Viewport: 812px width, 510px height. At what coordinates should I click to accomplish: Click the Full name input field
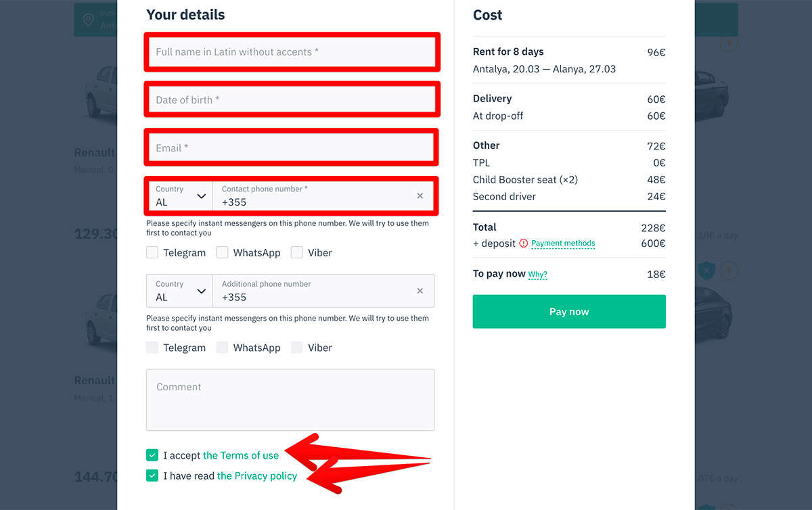(291, 52)
